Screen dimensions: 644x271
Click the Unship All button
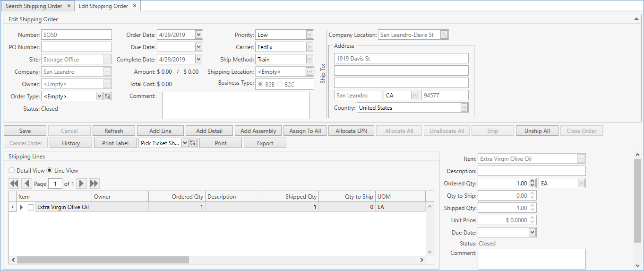point(537,131)
